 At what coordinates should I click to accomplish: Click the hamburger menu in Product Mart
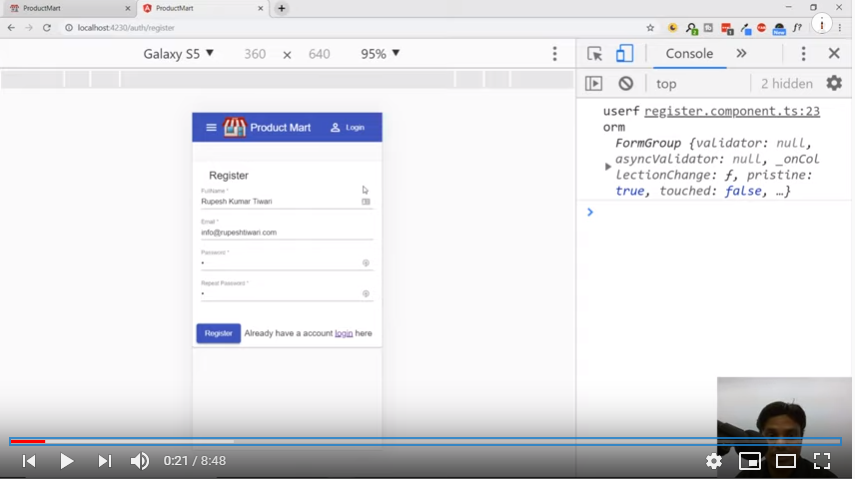point(211,128)
